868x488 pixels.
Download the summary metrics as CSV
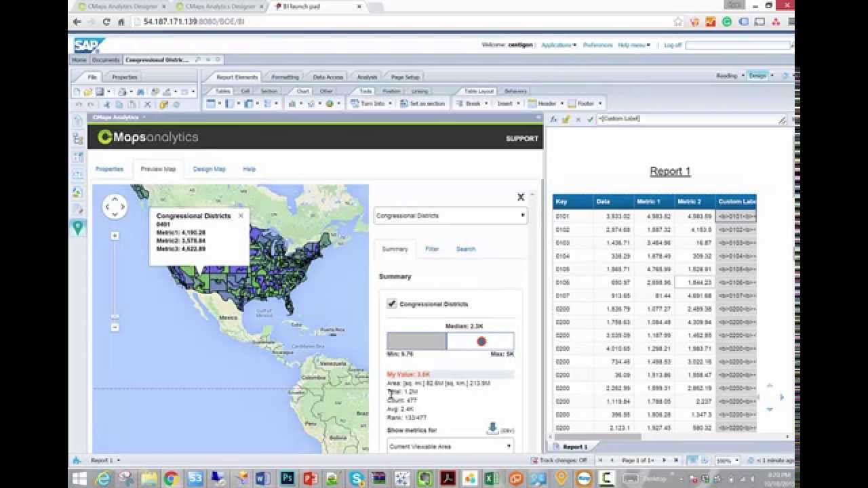click(x=493, y=428)
